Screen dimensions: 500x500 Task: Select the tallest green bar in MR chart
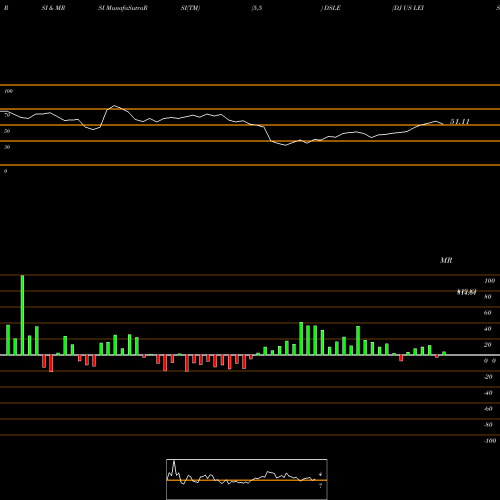(22, 315)
